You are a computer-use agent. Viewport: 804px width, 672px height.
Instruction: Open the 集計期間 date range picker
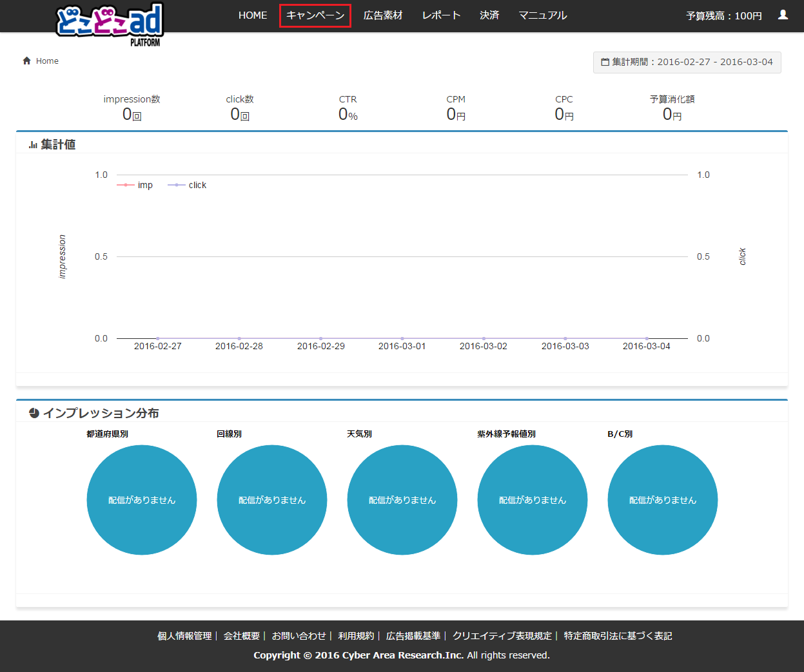tap(687, 62)
